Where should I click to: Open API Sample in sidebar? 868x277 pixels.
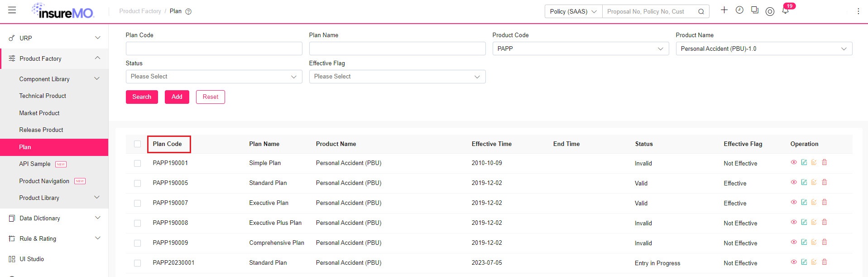(x=35, y=164)
